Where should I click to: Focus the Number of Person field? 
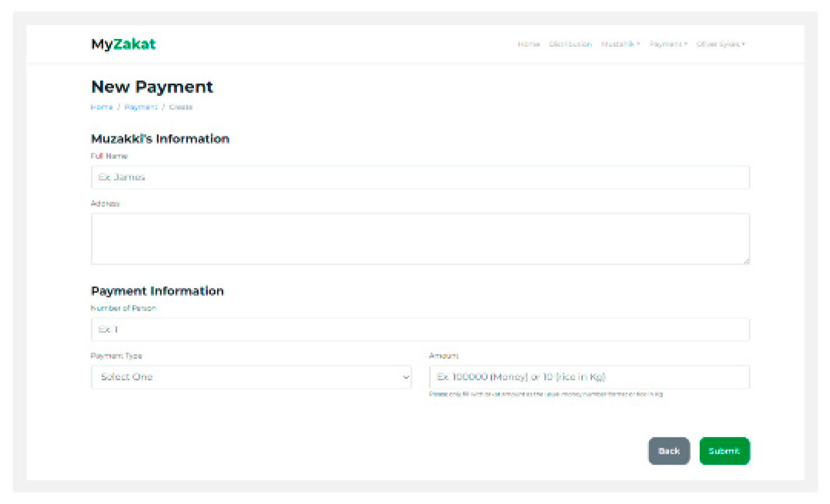420,329
